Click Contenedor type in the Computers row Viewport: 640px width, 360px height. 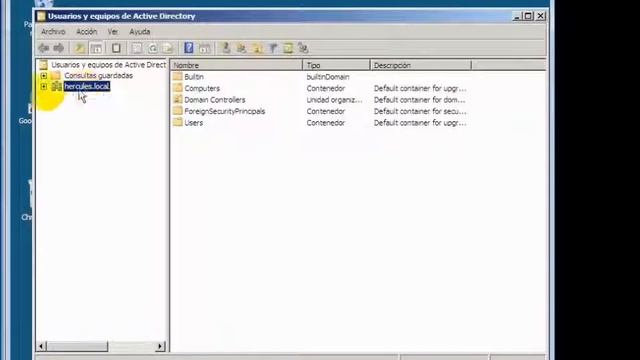[326, 88]
